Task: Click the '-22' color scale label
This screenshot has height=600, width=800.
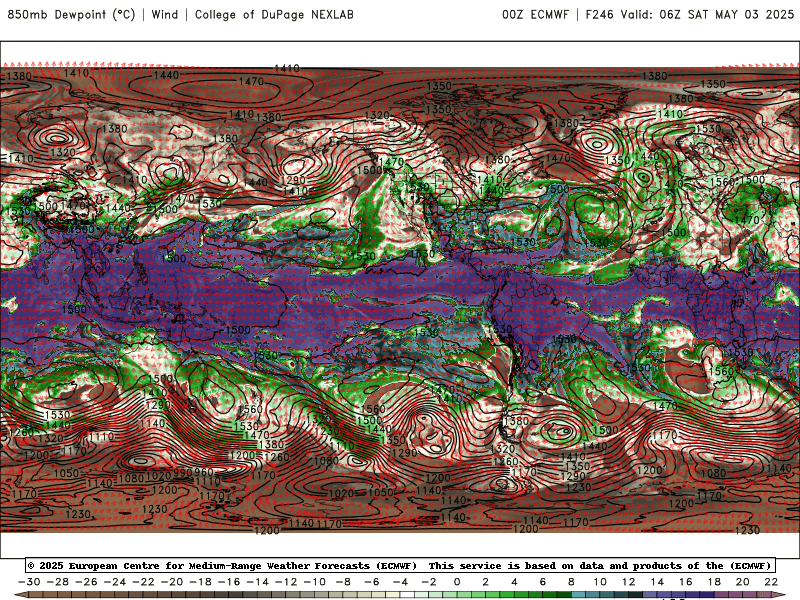Action: [143, 582]
